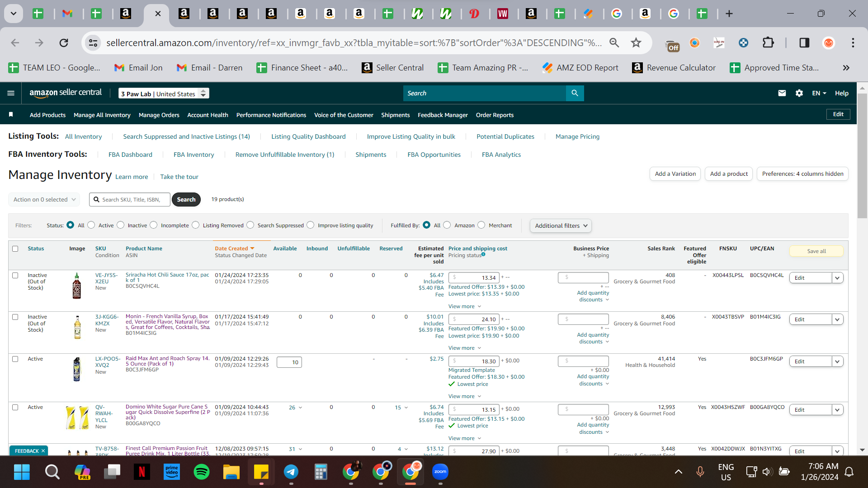This screenshot has height=488, width=868.
Task: Show more bookmarks with the chevron icon
Action: [x=846, y=68]
